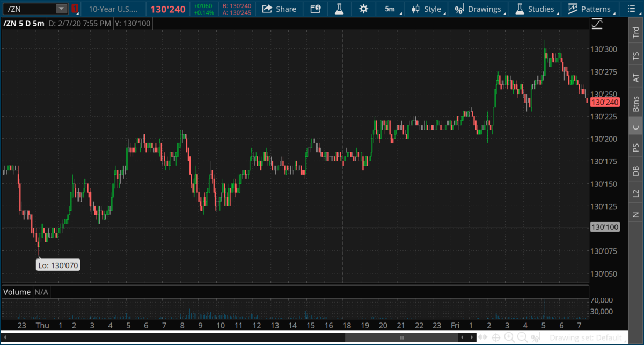The image size is (644, 345).
Task: Click the D: 2/7/20 7:55 PM readout
Action: (x=79, y=24)
